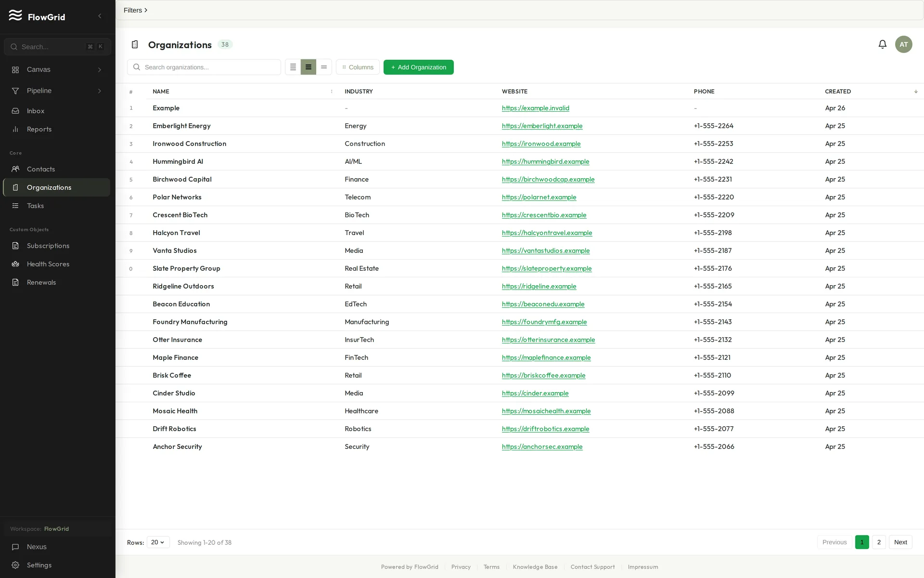The height and width of the screenshot is (578, 924).
Task: Sort by the INDUSTRY column header
Action: click(x=359, y=92)
